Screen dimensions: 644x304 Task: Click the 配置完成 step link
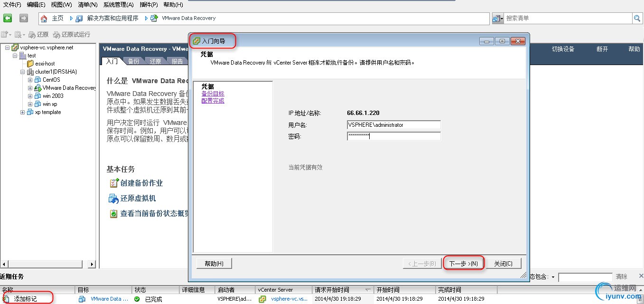coord(213,101)
